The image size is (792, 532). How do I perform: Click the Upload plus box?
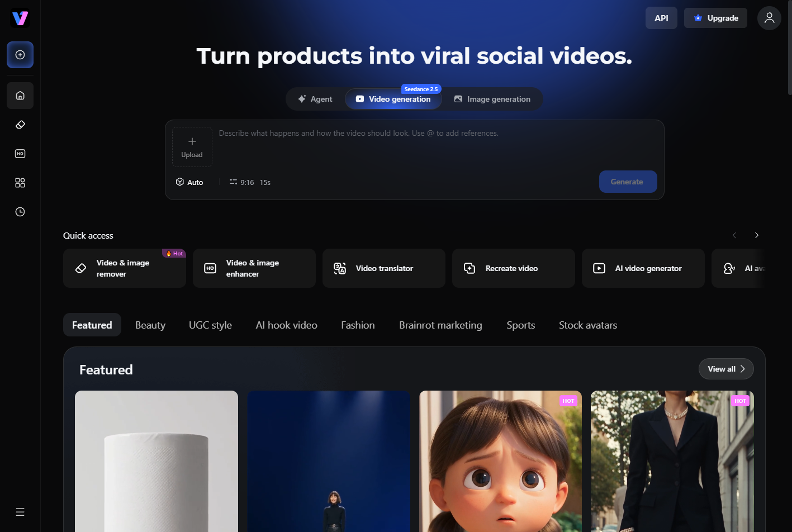coord(192,147)
